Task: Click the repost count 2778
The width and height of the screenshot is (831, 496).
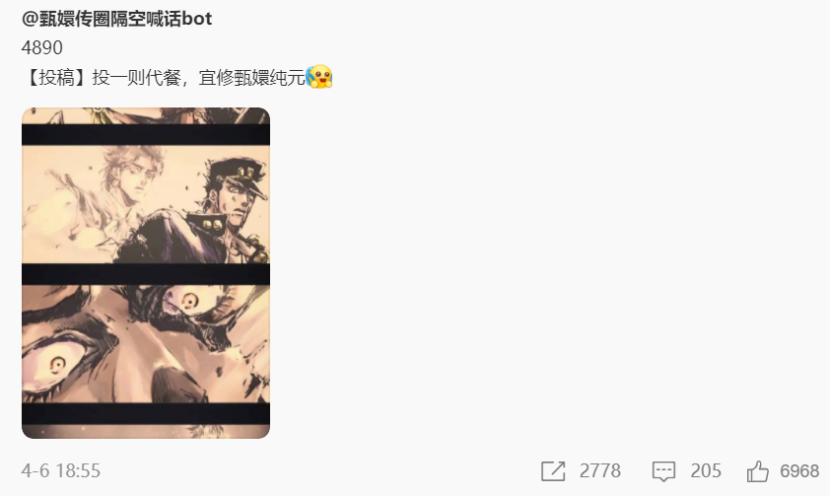Action: 600,471
